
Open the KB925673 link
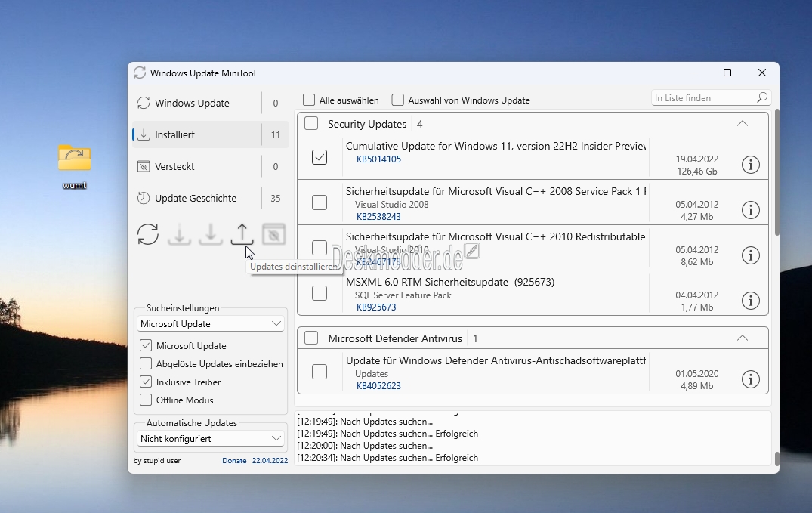click(x=376, y=307)
